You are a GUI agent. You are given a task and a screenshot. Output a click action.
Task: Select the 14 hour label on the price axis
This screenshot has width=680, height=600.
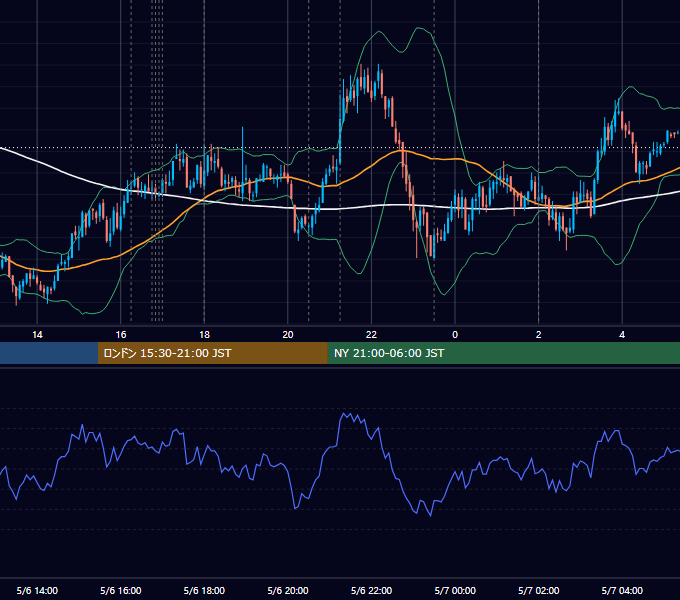coord(37,335)
